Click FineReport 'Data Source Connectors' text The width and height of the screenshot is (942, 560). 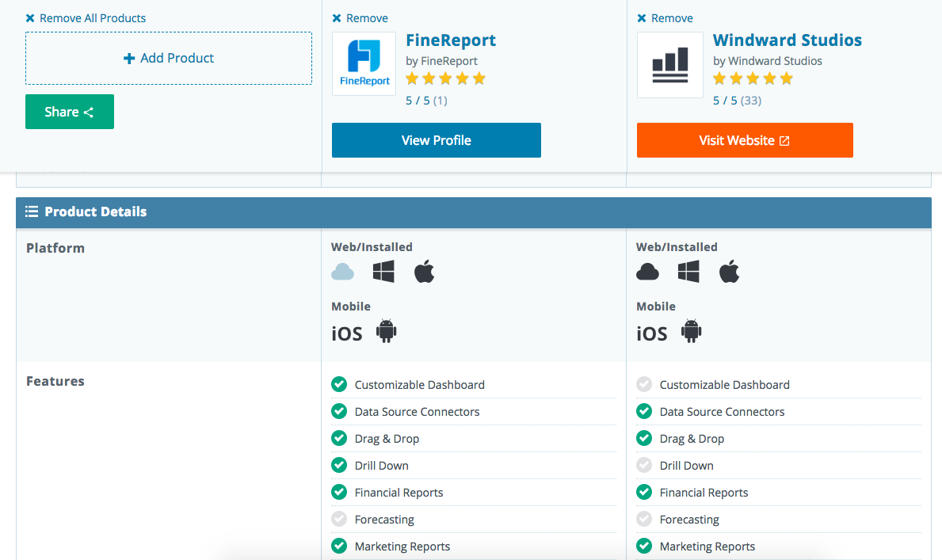click(x=417, y=412)
